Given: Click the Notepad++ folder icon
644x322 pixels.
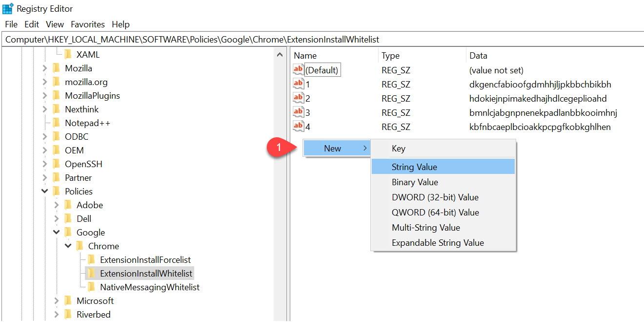Looking at the screenshot, I should tap(56, 123).
